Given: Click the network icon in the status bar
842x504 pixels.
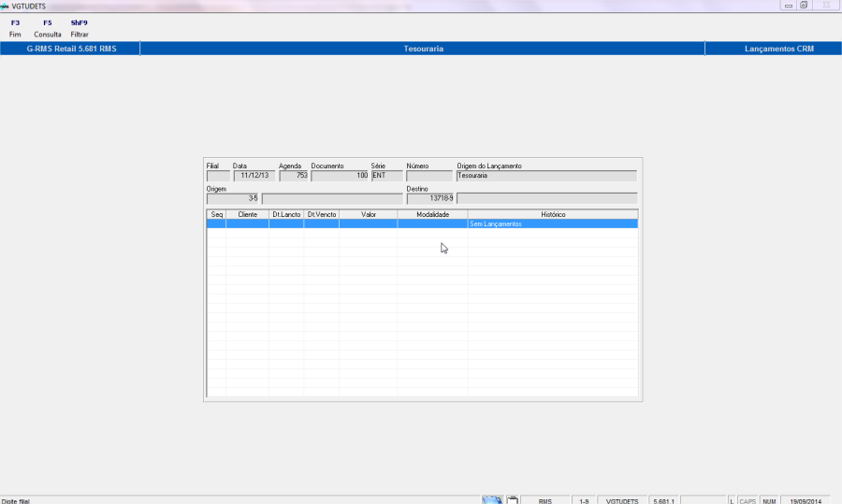Looking at the screenshot, I should [492, 500].
